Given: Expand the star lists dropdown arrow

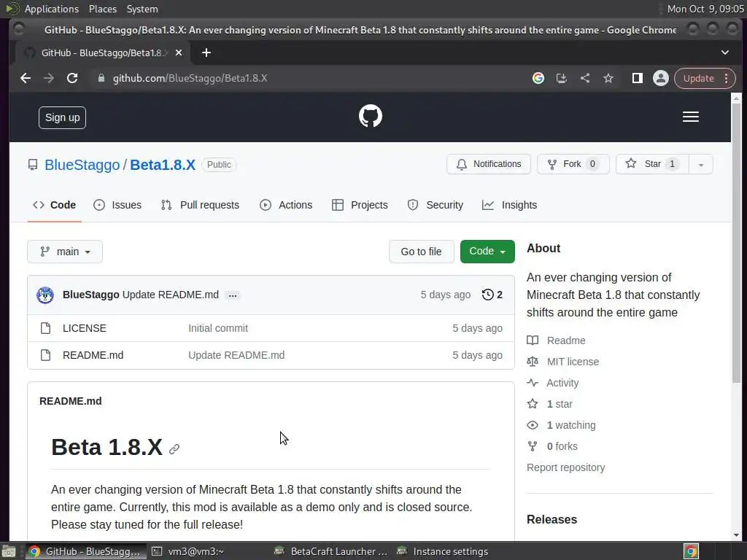Looking at the screenshot, I should 701,164.
